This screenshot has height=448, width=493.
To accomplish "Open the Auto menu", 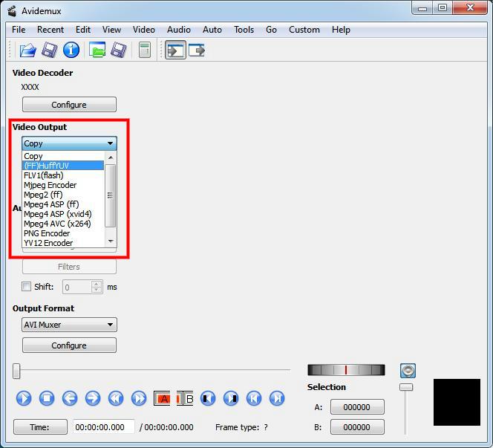I will point(212,30).
